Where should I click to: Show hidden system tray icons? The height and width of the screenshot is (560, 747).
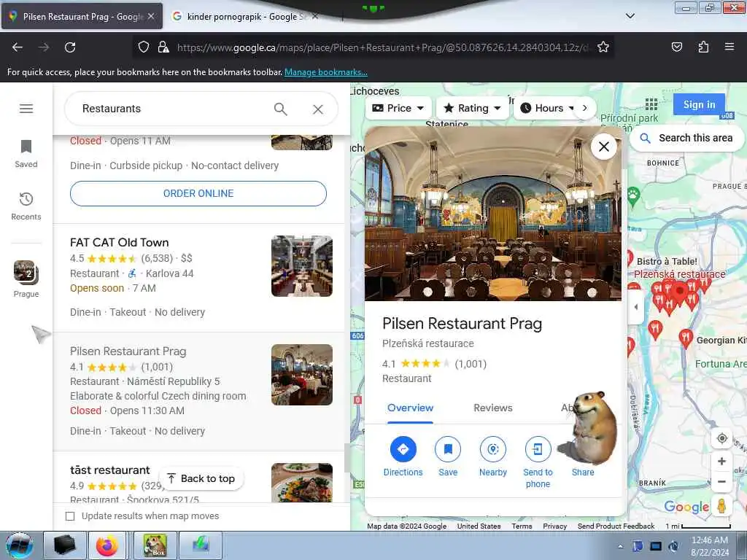tap(620, 547)
